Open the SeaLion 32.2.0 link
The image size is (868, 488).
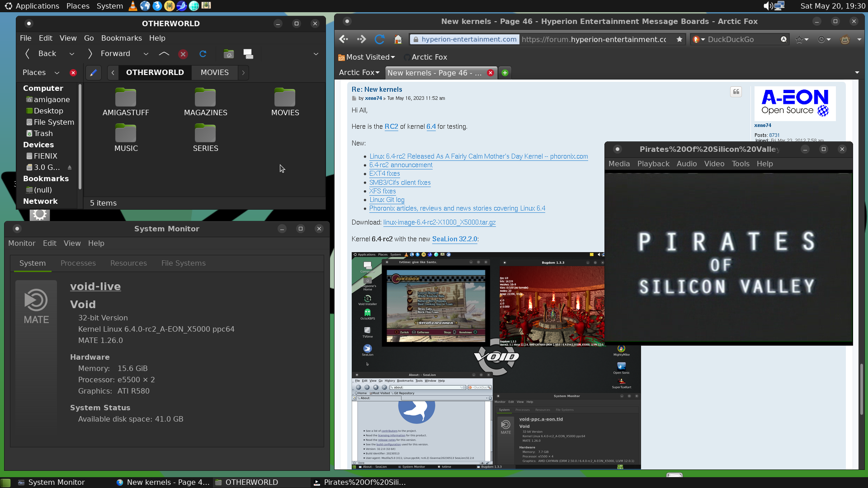point(454,239)
